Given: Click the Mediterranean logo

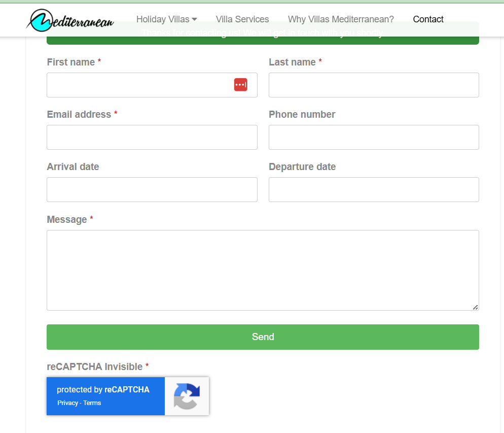Looking at the screenshot, I should 70,20.
